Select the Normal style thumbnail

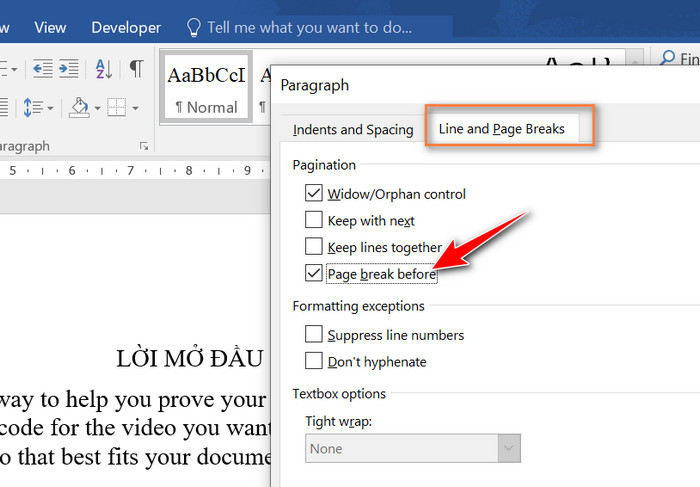pyautogui.click(x=205, y=90)
